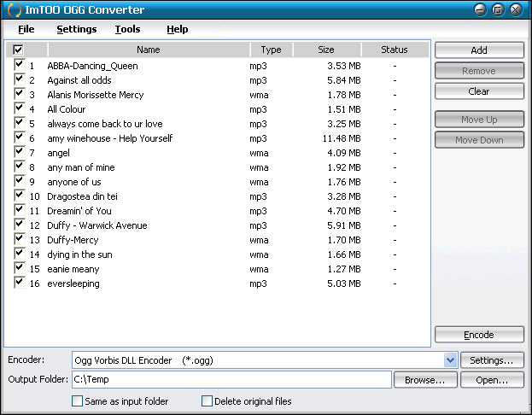Uncheck any man of mine checkbox
Screen dimensions: 532x415
pos(20,167)
